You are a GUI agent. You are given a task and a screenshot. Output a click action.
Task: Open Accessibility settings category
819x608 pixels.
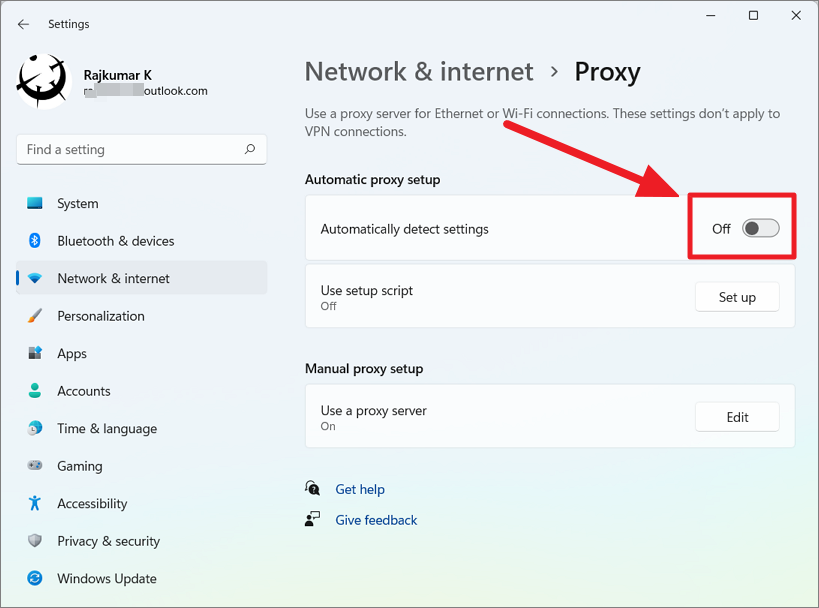tap(142, 503)
